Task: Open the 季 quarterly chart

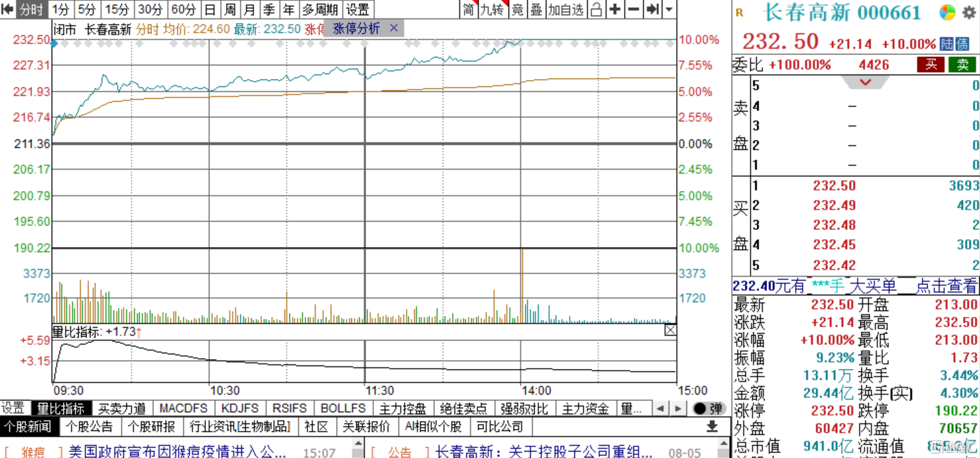Action: (x=269, y=10)
